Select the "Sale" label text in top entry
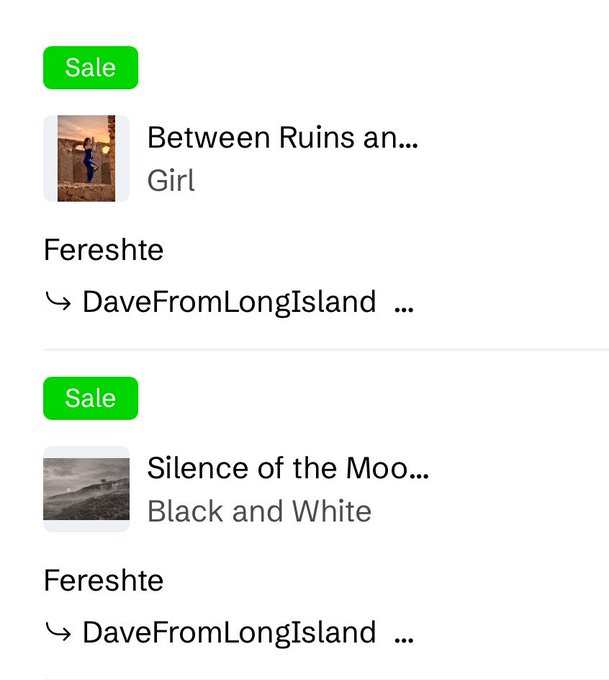Screen dimensions: 609x680 point(91,68)
